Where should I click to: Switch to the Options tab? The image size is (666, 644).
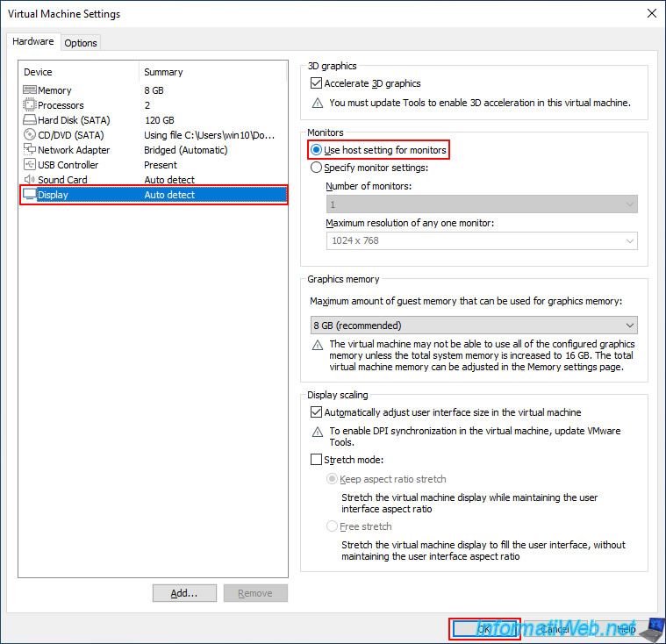click(x=81, y=43)
